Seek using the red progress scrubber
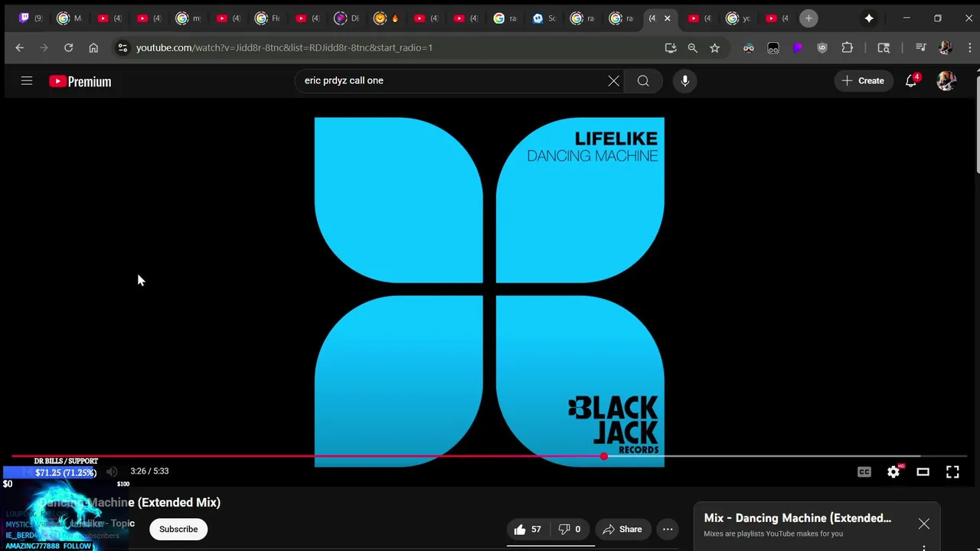Screen dimensions: 980x551 pyautogui.click(x=604, y=456)
